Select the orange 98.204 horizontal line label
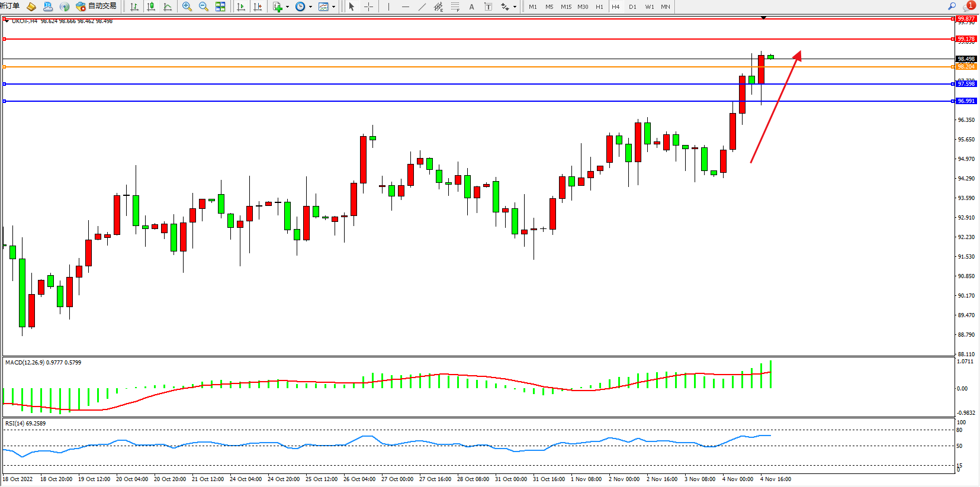Viewport: 980px width, 487px height. (x=966, y=67)
